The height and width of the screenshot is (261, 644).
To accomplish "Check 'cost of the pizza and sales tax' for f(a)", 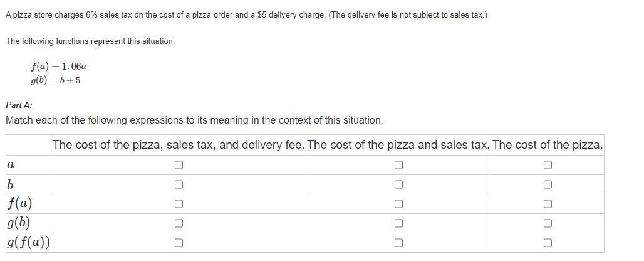I will [x=398, y=204].
